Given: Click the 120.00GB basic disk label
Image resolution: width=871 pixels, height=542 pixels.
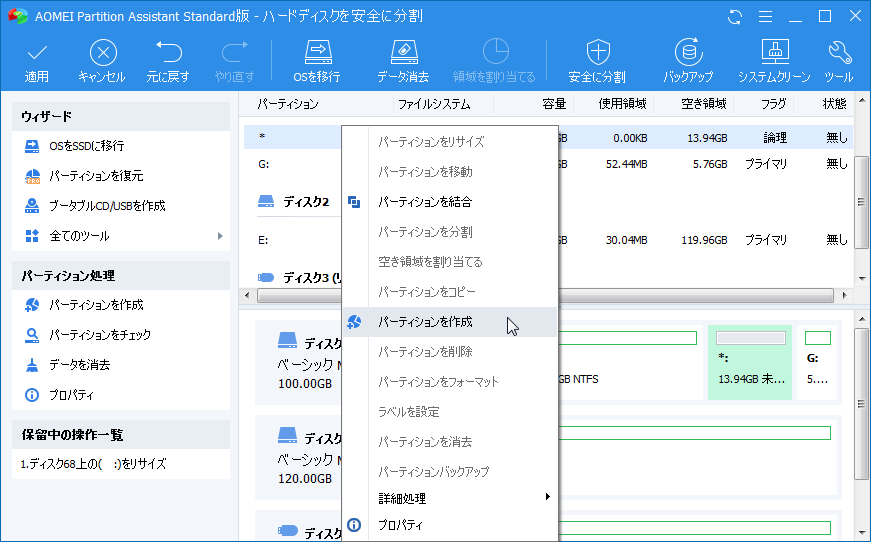Looking at the screenshot, I should (305, 478).
